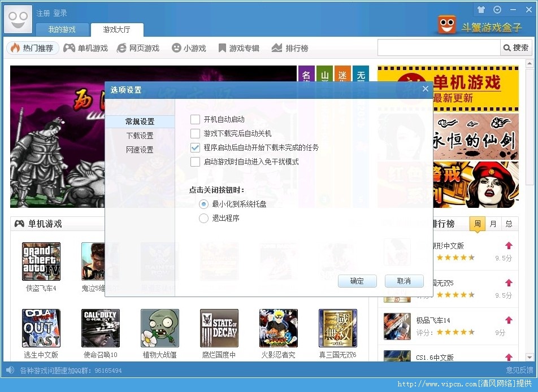Select 下载设置 in settings sidebar

click(x=140, y=136)
